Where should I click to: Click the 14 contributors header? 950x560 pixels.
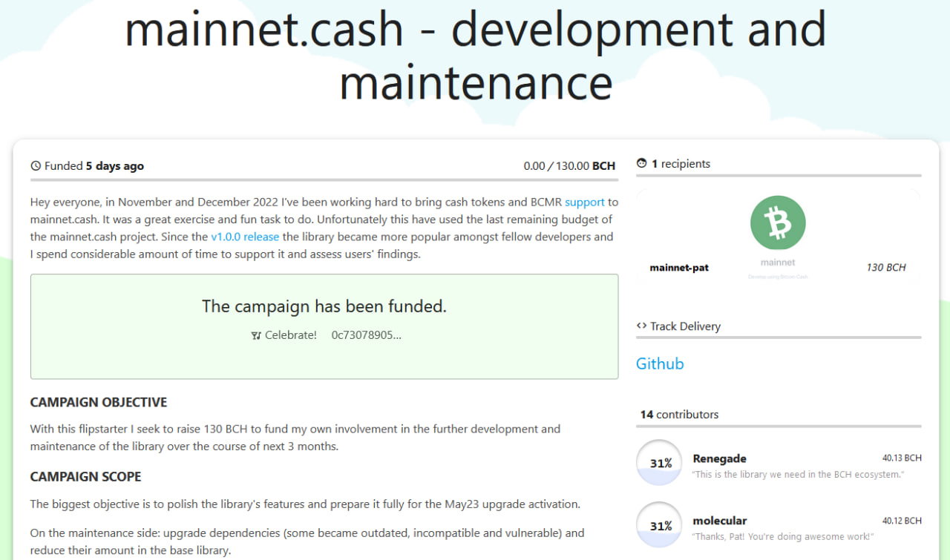[x=679, y=415]
